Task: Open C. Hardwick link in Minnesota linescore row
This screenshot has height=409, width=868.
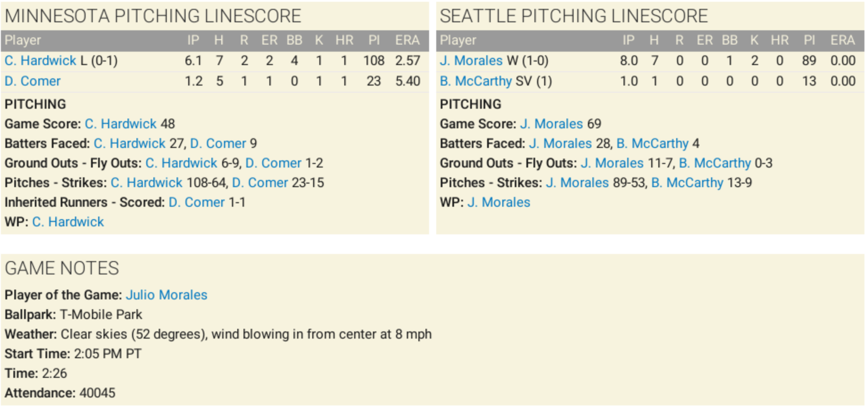Action: coord(41,61)
